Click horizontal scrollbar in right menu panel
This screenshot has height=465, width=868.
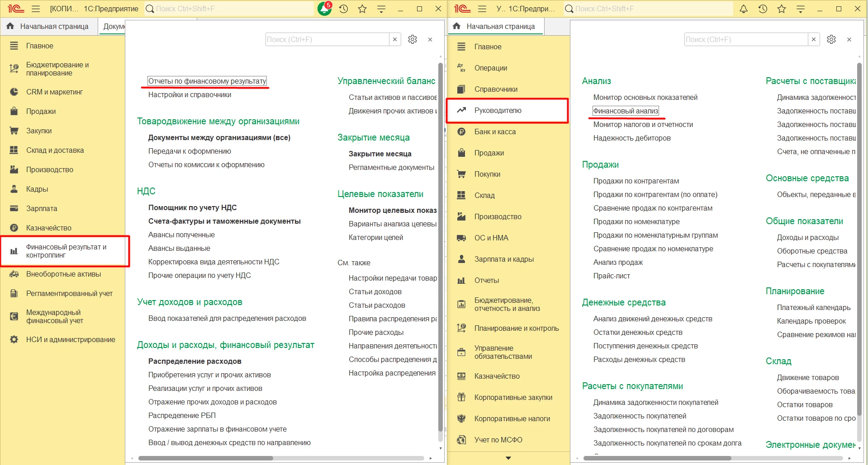pos(657,458)
